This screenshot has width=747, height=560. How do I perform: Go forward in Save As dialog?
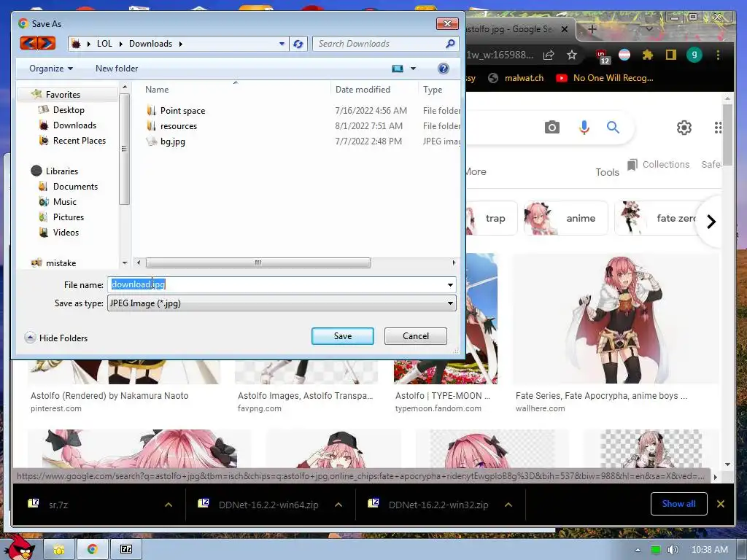(46, 43)
